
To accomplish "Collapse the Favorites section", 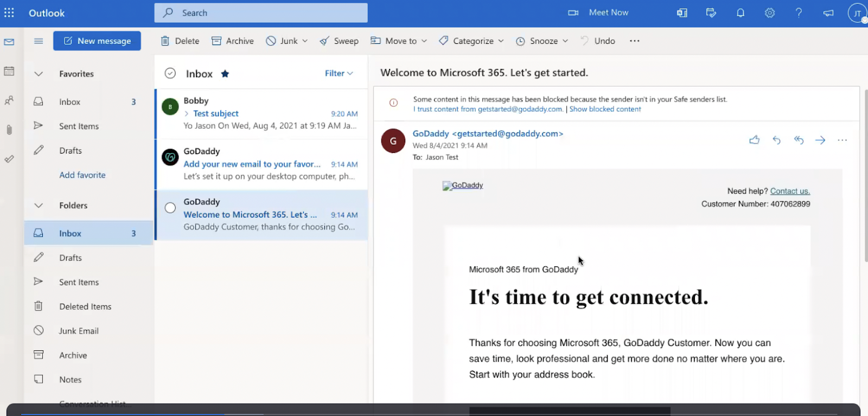I will 39,74.
